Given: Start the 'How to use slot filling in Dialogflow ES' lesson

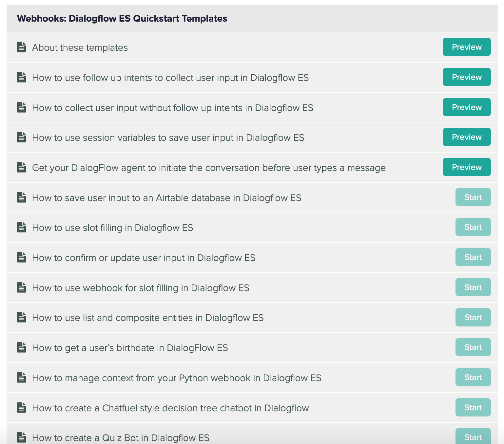Looking at the screenshot, I should (x=473, y=227).
